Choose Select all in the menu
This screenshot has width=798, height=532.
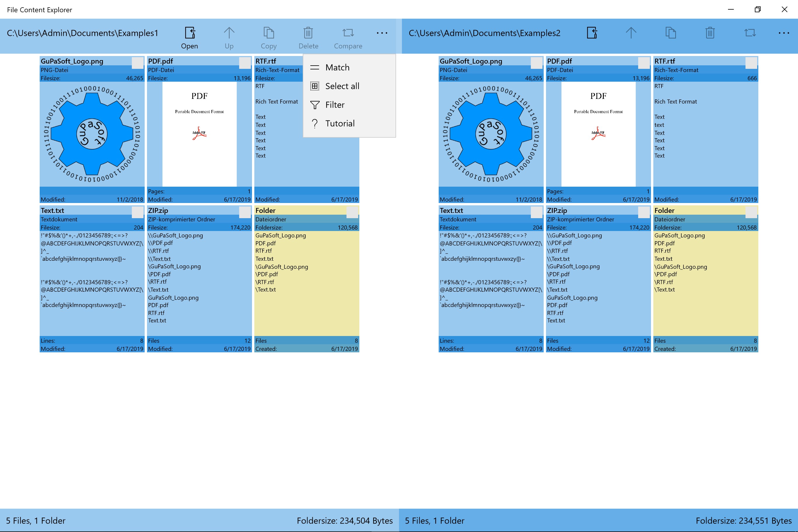pos(342,86)
